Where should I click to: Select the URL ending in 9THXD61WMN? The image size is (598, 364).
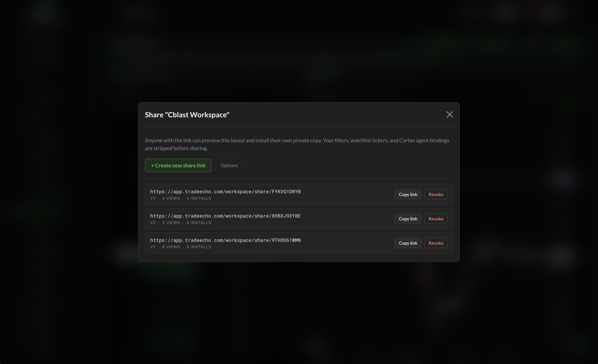(x=225, y=240)
